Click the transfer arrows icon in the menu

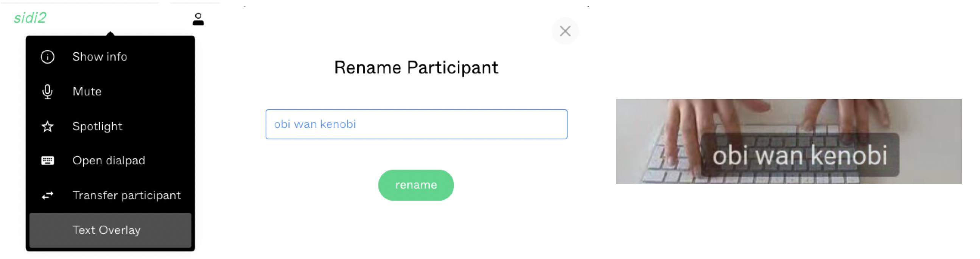47,195
